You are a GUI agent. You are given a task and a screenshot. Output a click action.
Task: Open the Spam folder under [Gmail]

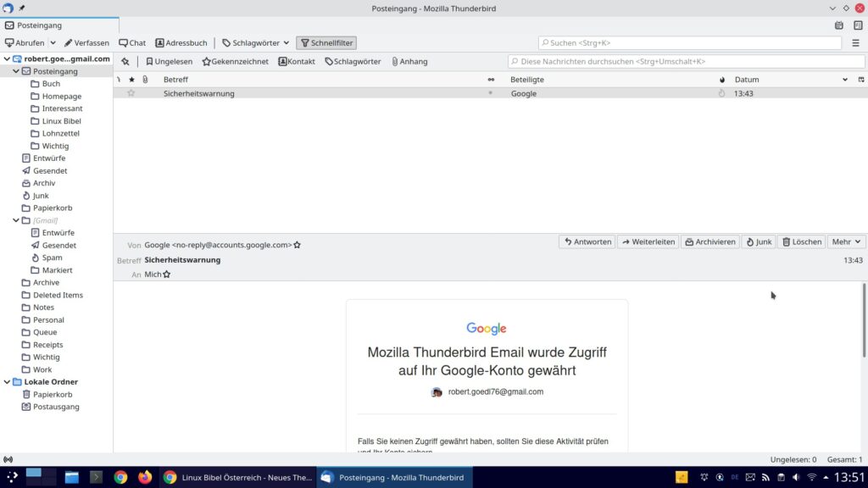52,258
